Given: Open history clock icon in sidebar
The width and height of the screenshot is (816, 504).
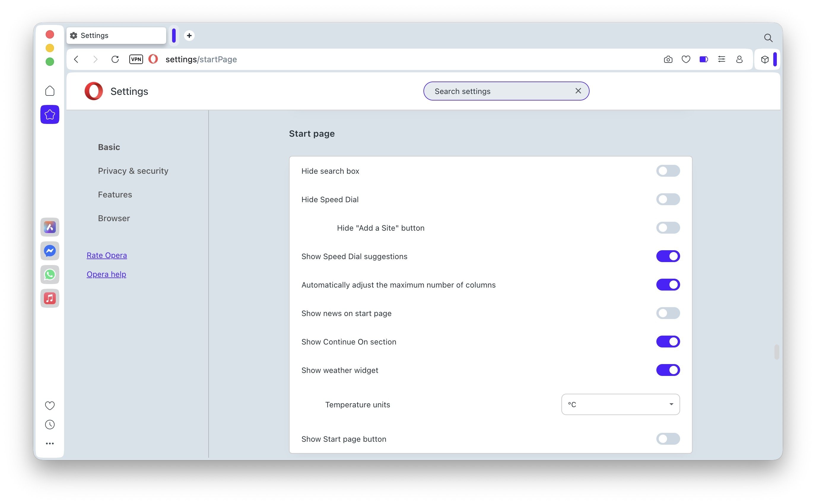Looking at the screenshot, I should click(50, 424).
